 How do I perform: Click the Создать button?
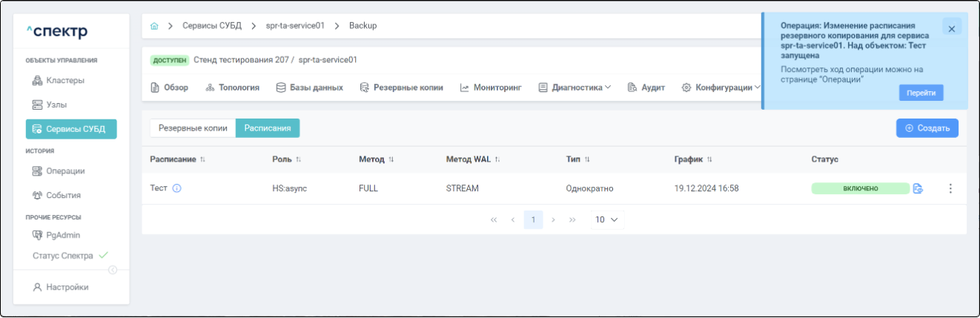927,128
